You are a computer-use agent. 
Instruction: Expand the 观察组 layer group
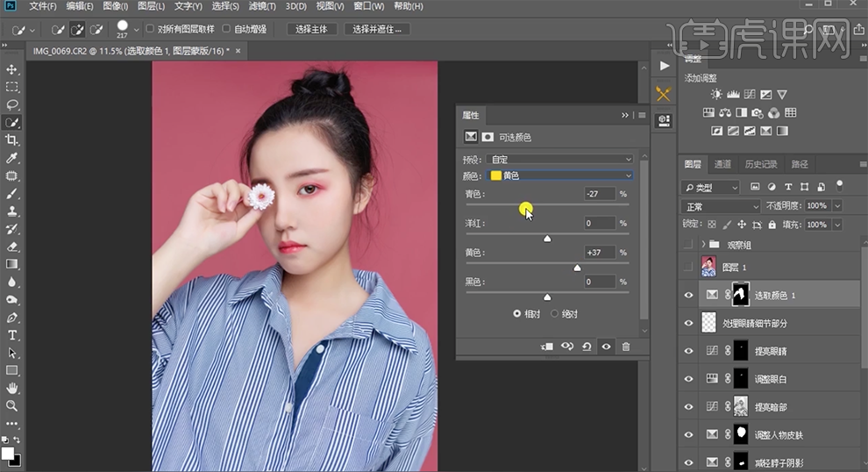coord(703,245)
